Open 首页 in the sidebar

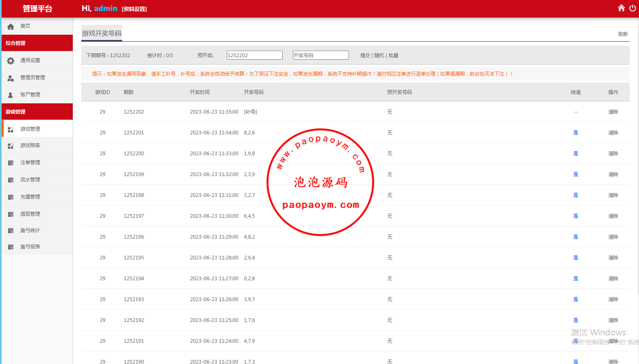[x=25, y=26]
